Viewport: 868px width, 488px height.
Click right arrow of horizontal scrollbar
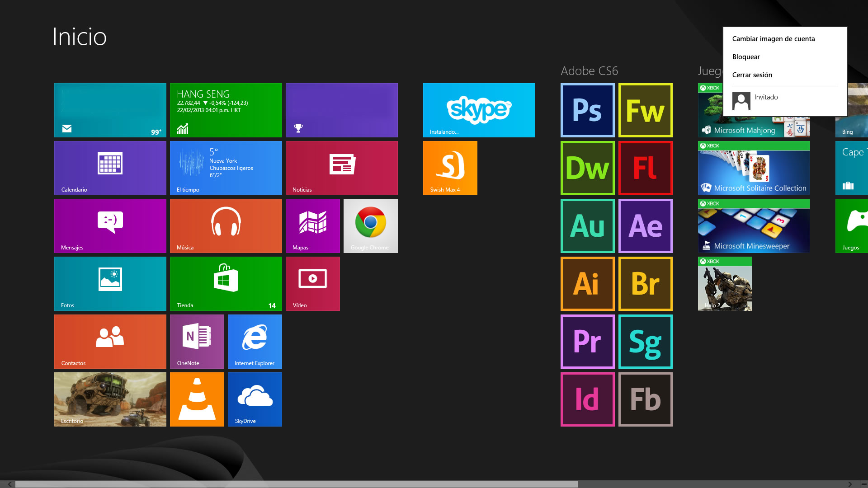pos(850,484)
